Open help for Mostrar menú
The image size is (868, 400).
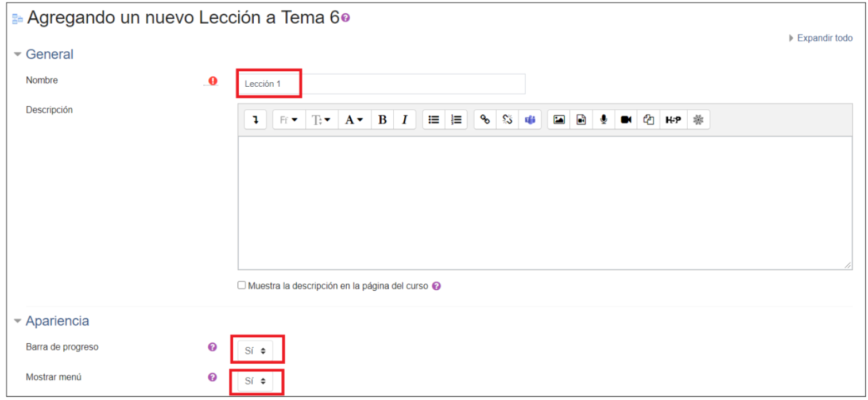(x=212, y=378)
